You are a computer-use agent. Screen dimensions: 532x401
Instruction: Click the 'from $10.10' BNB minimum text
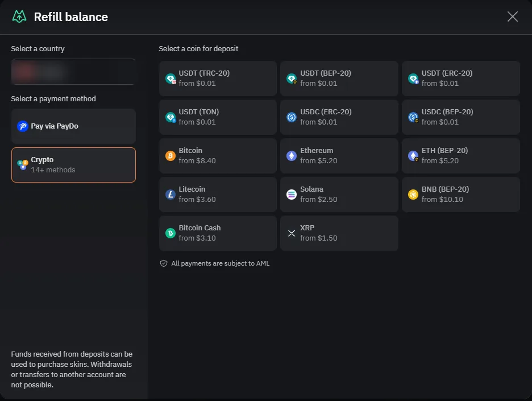tap(442, 200)
